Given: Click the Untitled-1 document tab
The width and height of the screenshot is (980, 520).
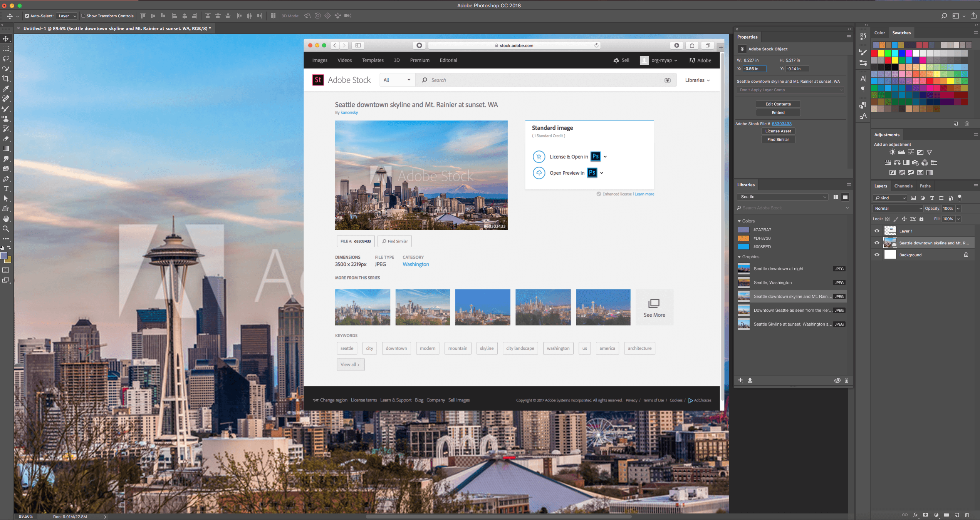Looking at the screenshot, I should [117, 28].
